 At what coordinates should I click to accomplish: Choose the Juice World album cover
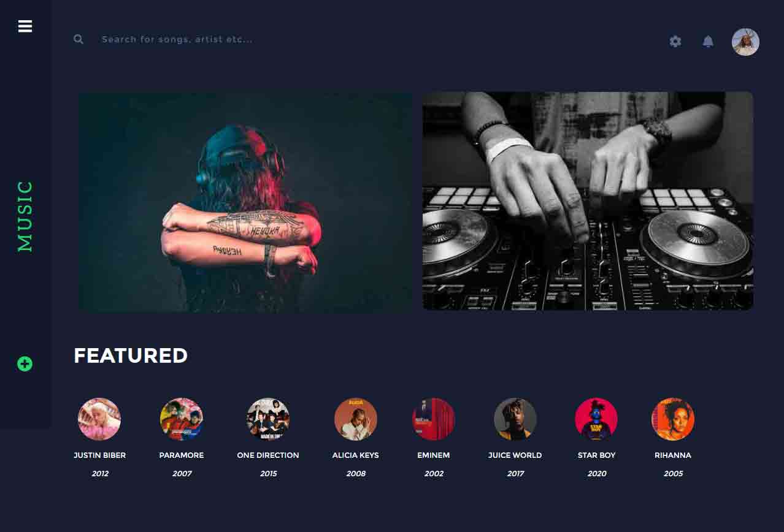tap(515, 419)
